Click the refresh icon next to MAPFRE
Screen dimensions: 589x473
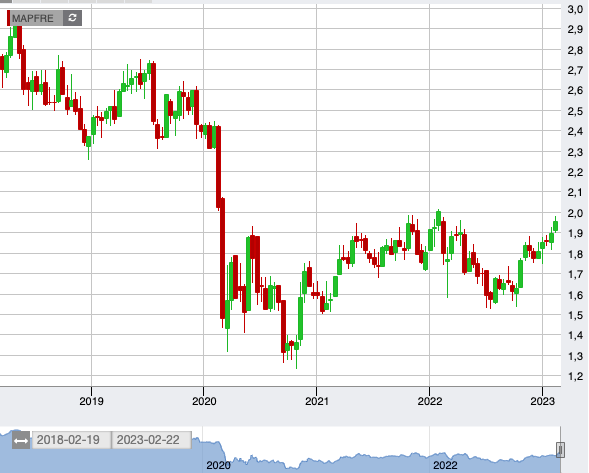point(72,18)
